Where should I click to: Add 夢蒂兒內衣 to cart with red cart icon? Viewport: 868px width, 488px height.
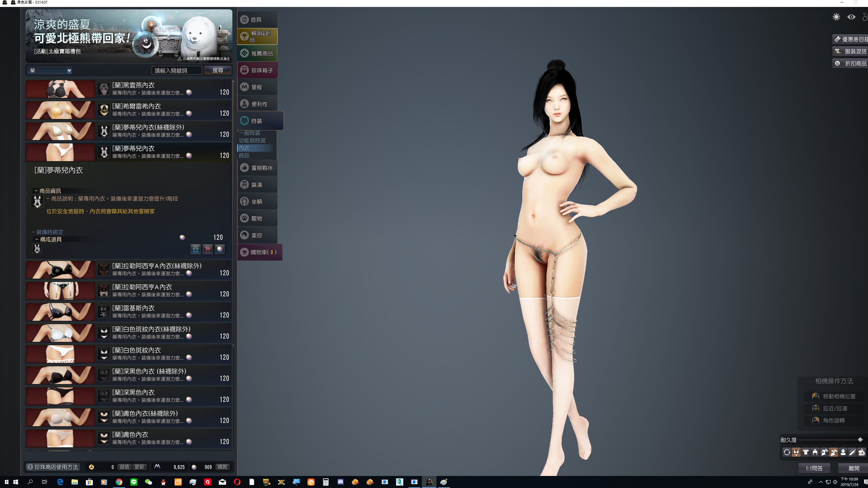[x=208, y=249]
